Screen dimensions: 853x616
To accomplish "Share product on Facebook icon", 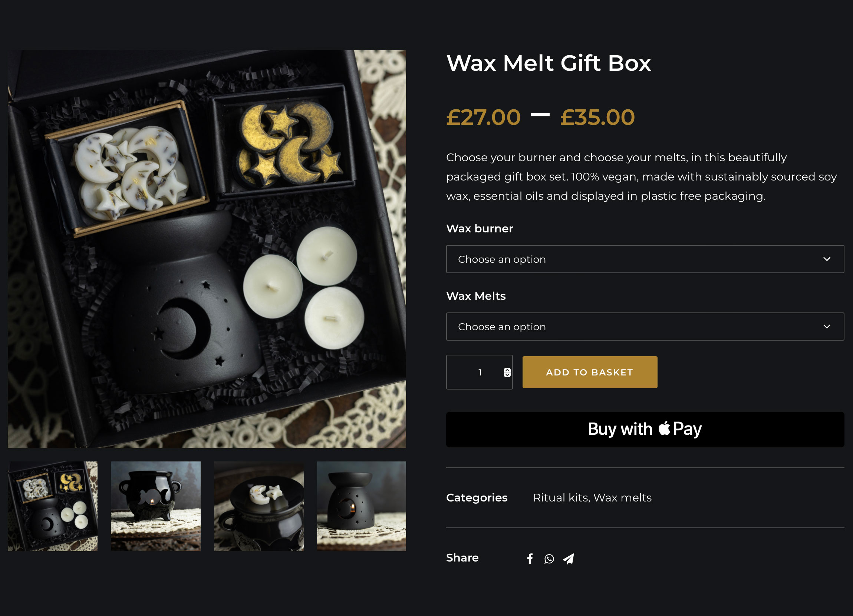I will [x=530, y=559].
